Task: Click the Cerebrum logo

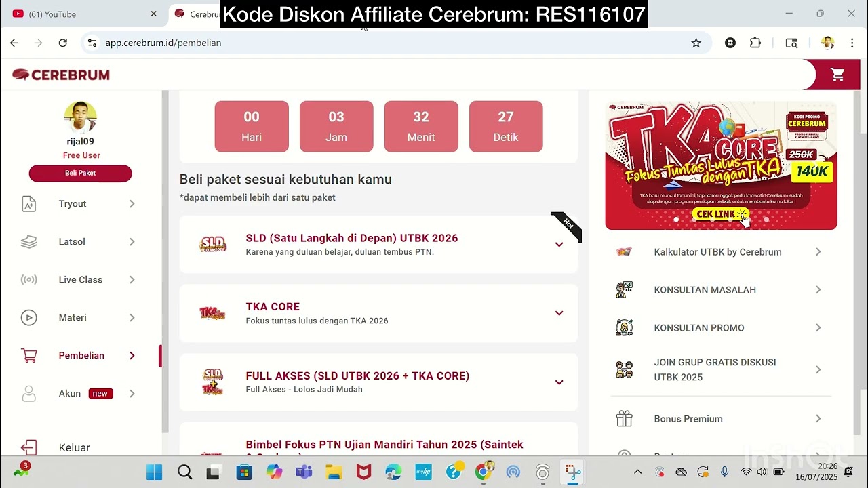Action: [61, 75]
